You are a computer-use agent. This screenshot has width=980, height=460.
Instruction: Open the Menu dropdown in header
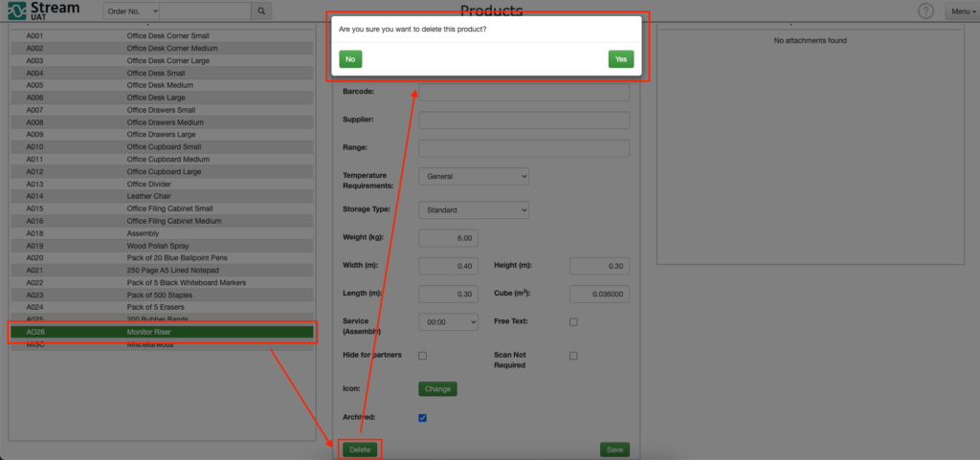point(964,11)
